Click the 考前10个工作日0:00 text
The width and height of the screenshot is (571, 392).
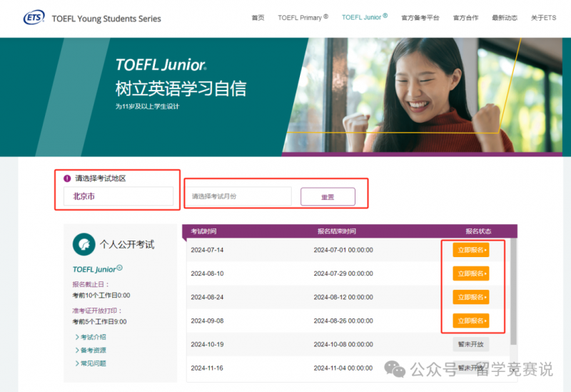[101, 296]
